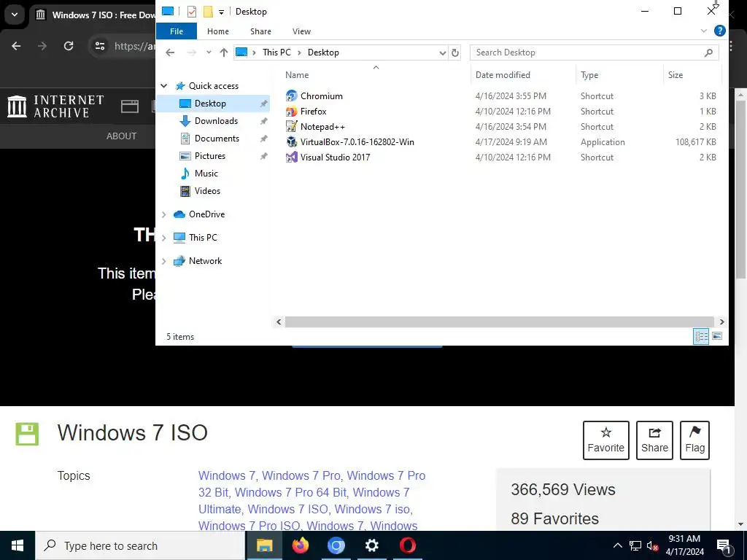The width and height of the screenshot is (747, 560).
Task: Open web icon in Internet Archive header
Action: [130, 106]
